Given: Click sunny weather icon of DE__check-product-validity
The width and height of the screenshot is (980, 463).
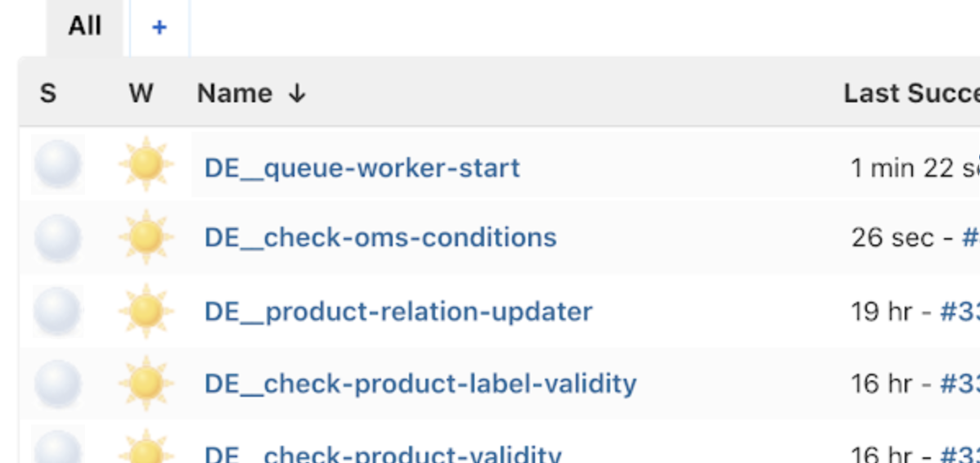Looking at the screenshot, I should pos(146,447).
